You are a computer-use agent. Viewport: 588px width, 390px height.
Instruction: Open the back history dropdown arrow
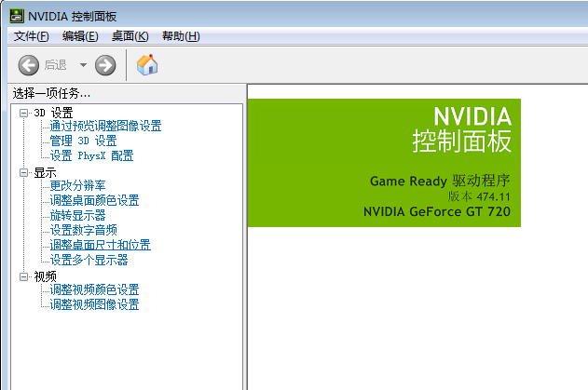(x=83, y=65)
